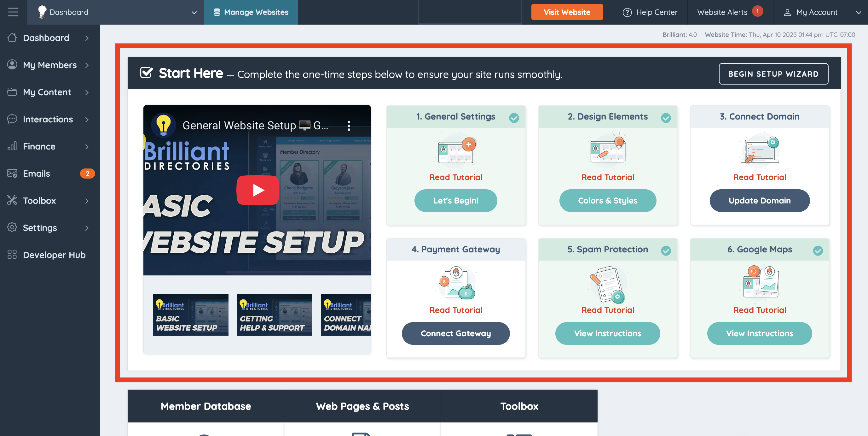Click the Google Maps completed checkmark
Image resolution: width=868 pixels, height=436 pixels.
pos(818,250)
